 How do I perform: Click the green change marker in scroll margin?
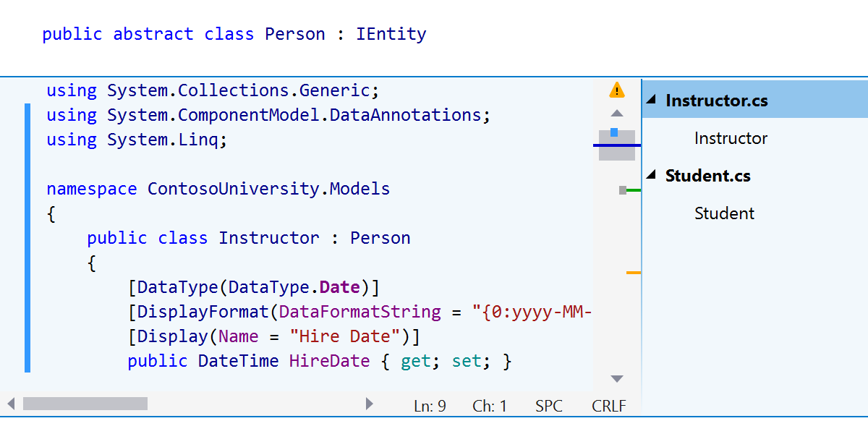(634, 190)
